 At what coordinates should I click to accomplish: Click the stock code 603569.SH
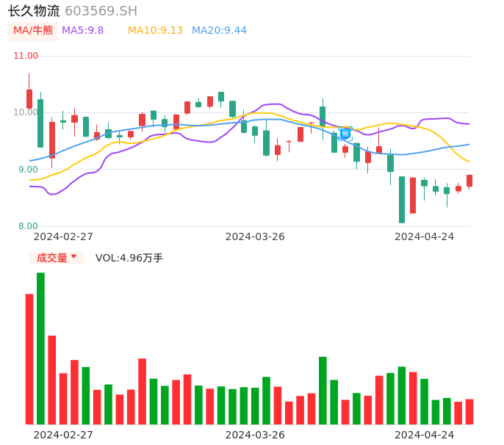pyautogui.click(x=101, y=11)
